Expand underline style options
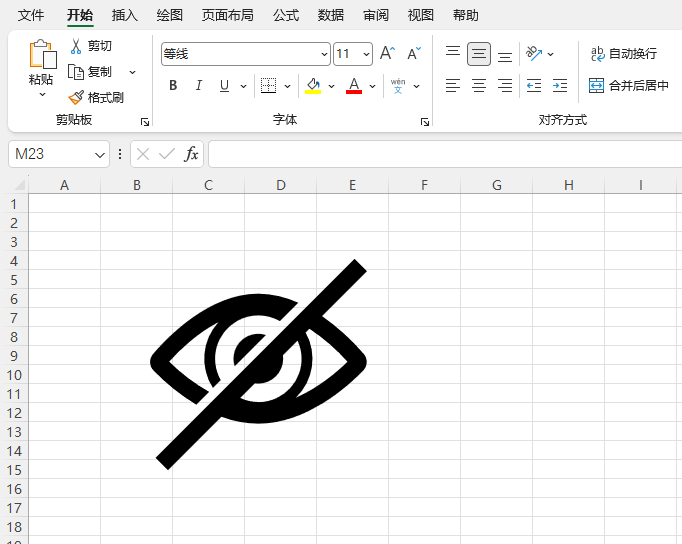 tap(244, 86)
